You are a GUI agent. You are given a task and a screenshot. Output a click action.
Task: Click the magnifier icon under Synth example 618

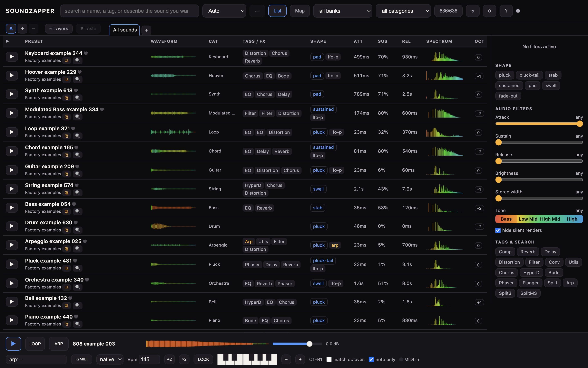coord(78,98)
